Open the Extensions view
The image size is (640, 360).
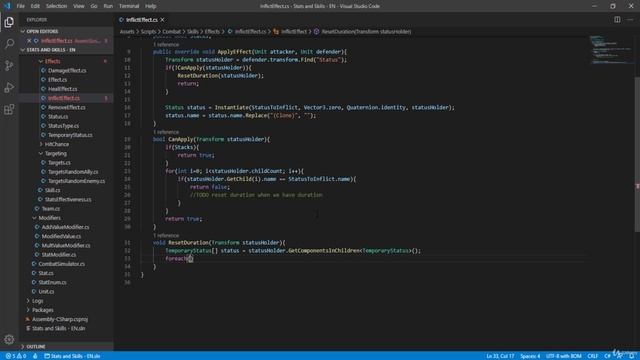(x=9, y=109)
